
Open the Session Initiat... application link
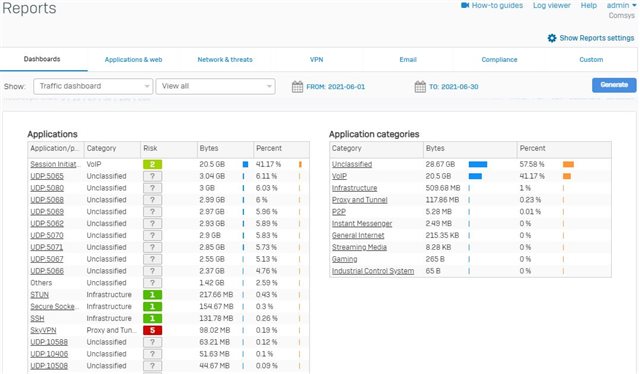[55, 164]
